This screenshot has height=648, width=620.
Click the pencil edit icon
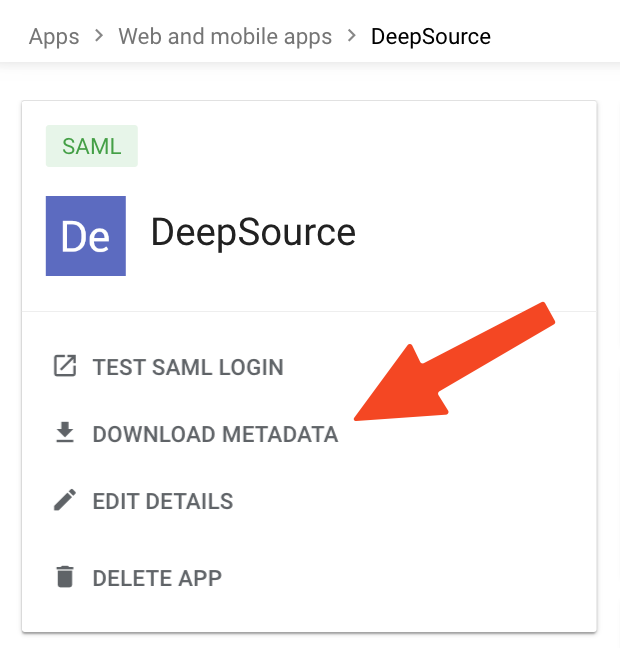pyautogui.click(x=64, y=501)
